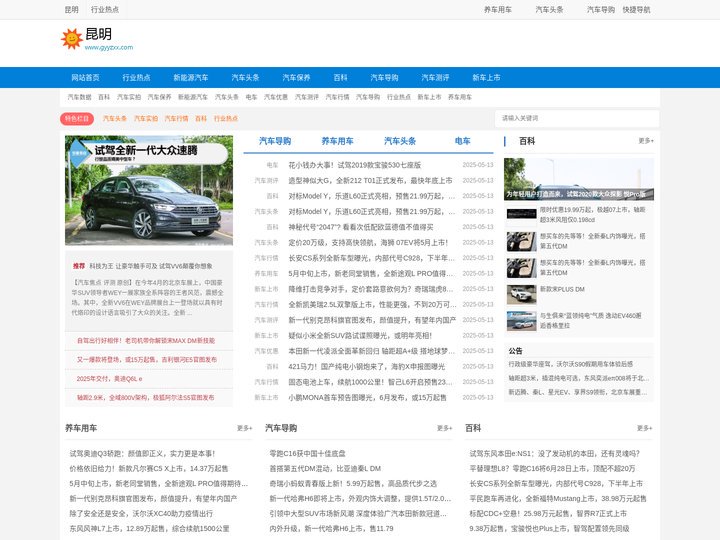720x540 pixels.
Task: Open the recommended article 科技为王 让豪华触手可及
Action: (x=151, y=266)
